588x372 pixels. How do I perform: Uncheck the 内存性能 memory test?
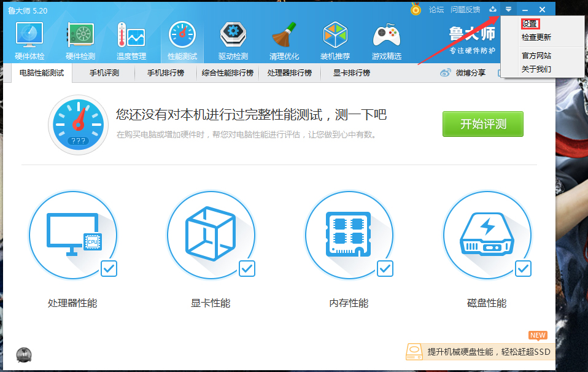385,269
